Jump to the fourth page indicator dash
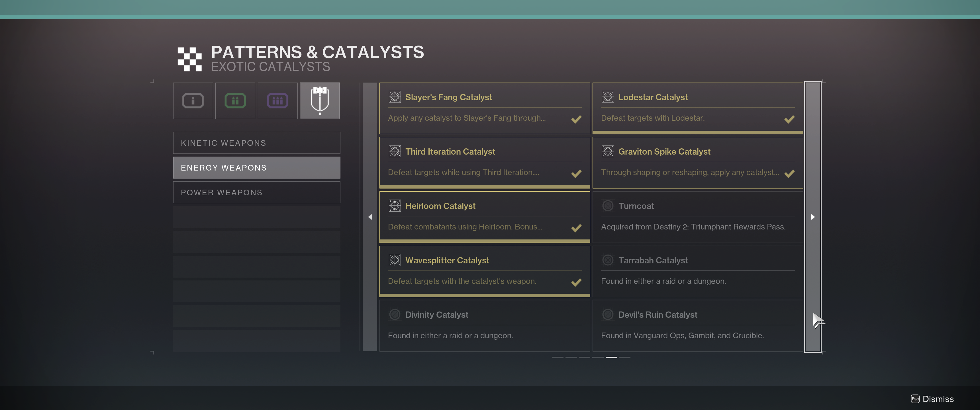Image resolution: width=980 pixels, height=410 pixels. (597, 358)
